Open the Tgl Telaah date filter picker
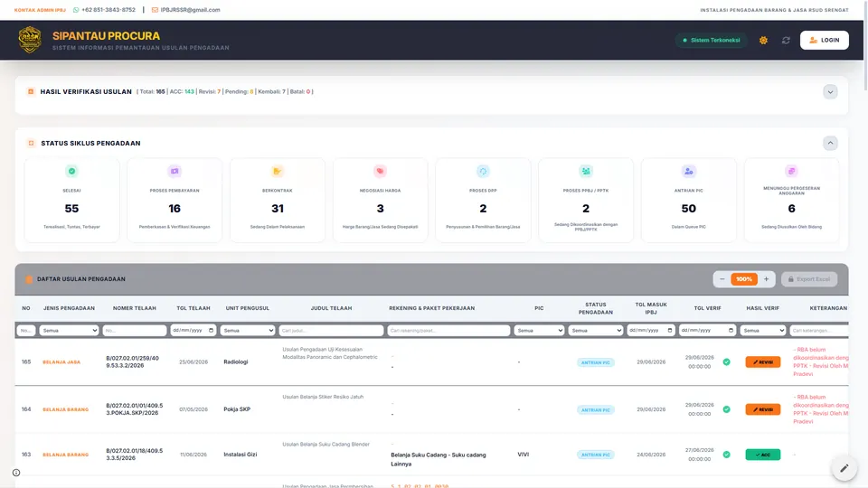The height and width of the screenshot is (488, 868). click(x=193, y=331)
